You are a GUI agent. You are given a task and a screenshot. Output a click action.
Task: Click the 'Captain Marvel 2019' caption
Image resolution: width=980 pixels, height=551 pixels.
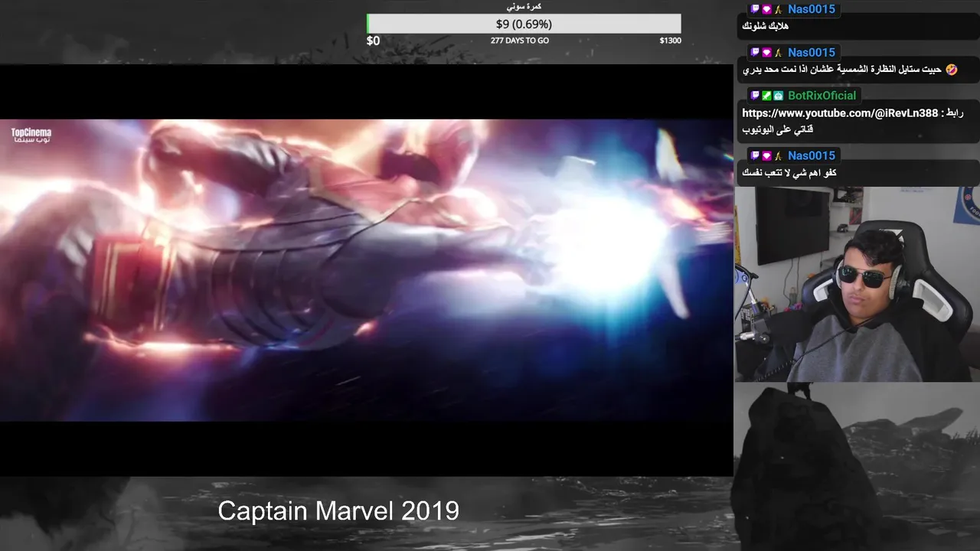coord(338,510)
